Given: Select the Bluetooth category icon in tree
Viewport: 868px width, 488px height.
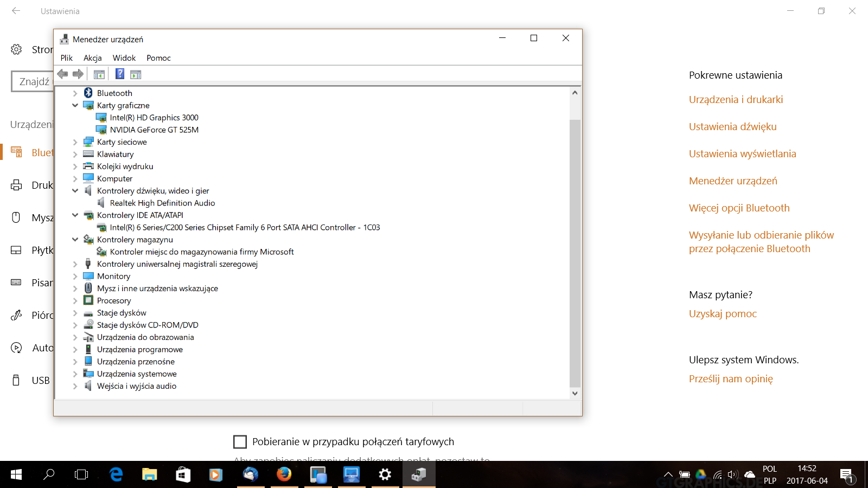Looking at the screenshot, I should click(88, 93).
